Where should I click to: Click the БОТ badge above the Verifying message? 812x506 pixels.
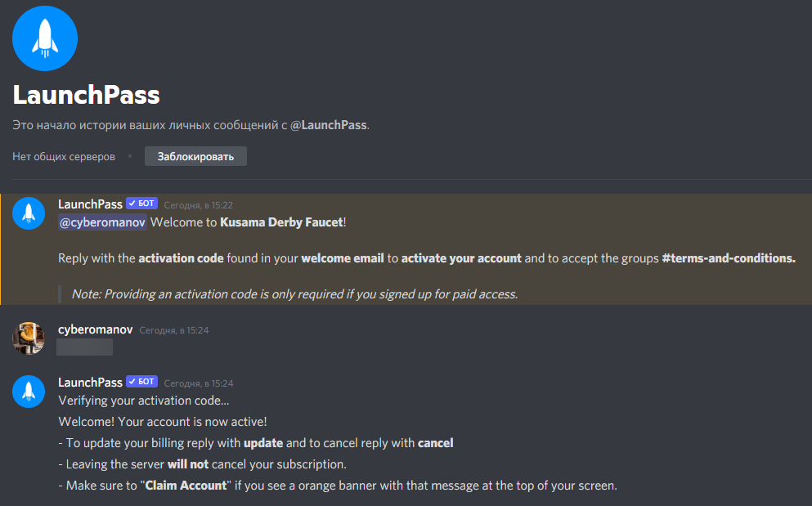point(141,383)
